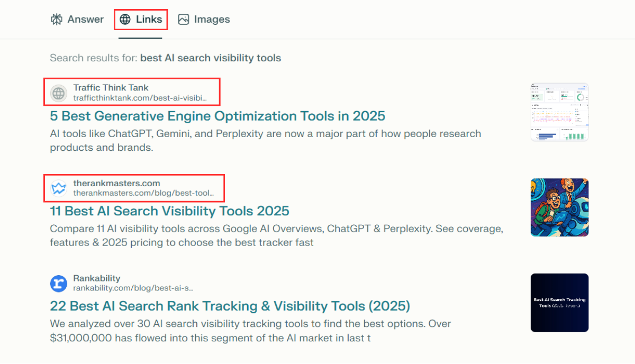Open "11 Best AI Search Visibility Tools 2025" link
Viewport: 635px width, 364px height.
[x=169, y=211]
